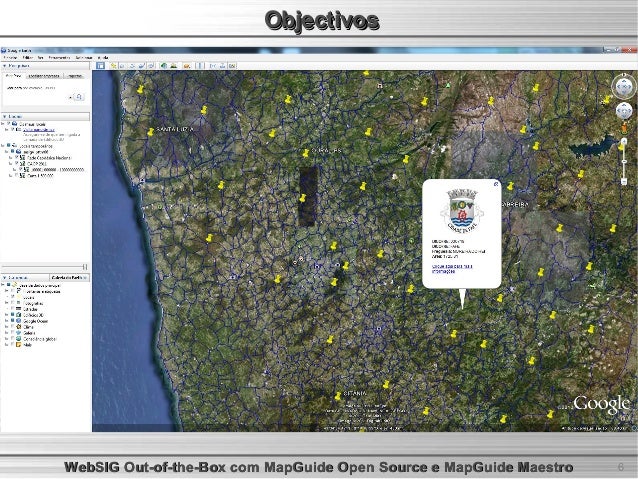Toggle the Rede Geodésica Nacional checkbox
The width and height of the screenshot is (638, 479).
(x=17, y=157)
